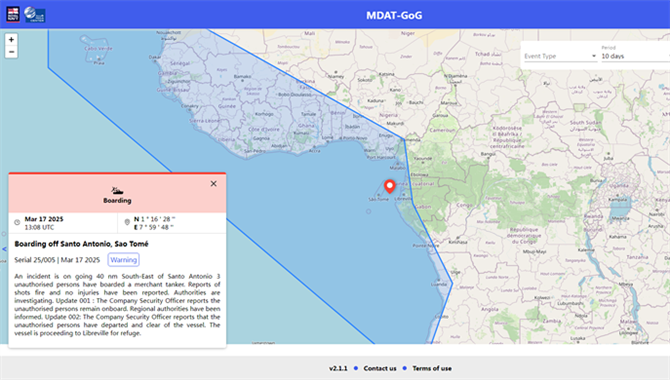Expand the Period 10 days selector
This screenshot has height=380, width=670.
click(x=635, y=56)
